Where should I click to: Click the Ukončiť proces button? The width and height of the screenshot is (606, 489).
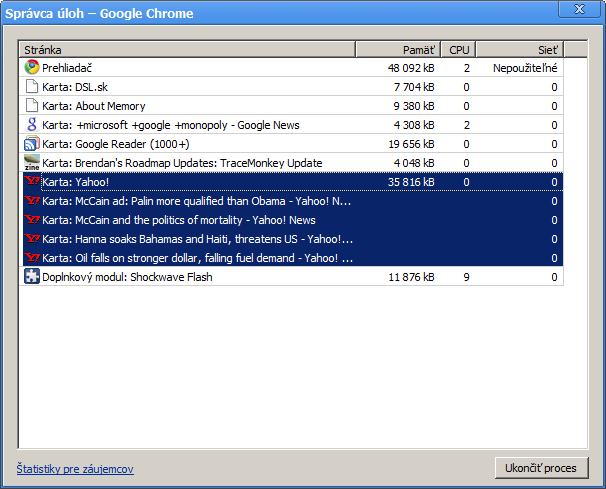coord(541,468)
